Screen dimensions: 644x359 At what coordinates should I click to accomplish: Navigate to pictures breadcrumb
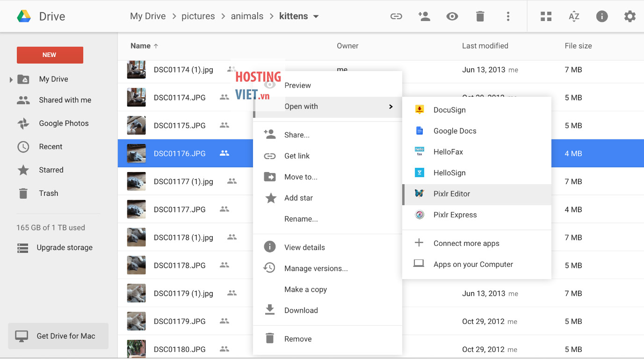coord(198,16)
